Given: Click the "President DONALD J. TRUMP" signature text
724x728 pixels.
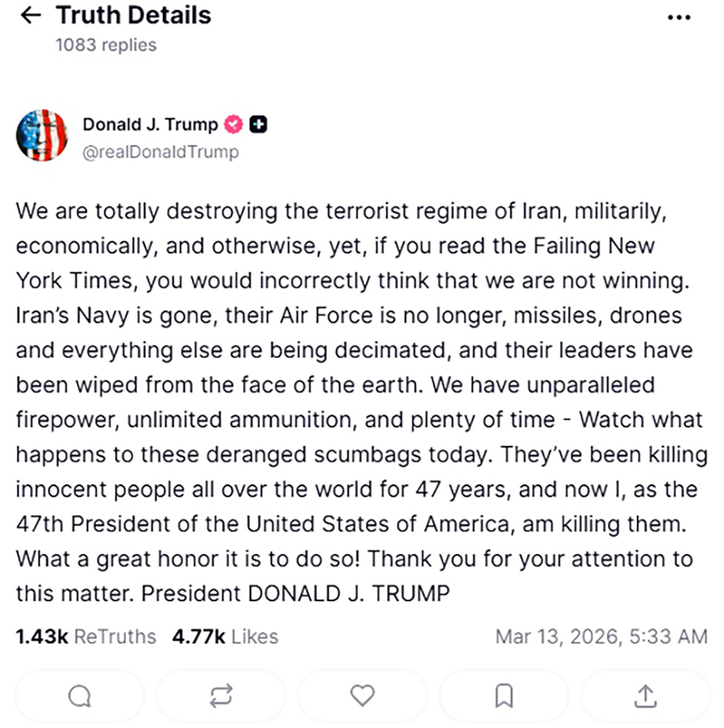Looking at the screenshot, I should coord(295,594).
